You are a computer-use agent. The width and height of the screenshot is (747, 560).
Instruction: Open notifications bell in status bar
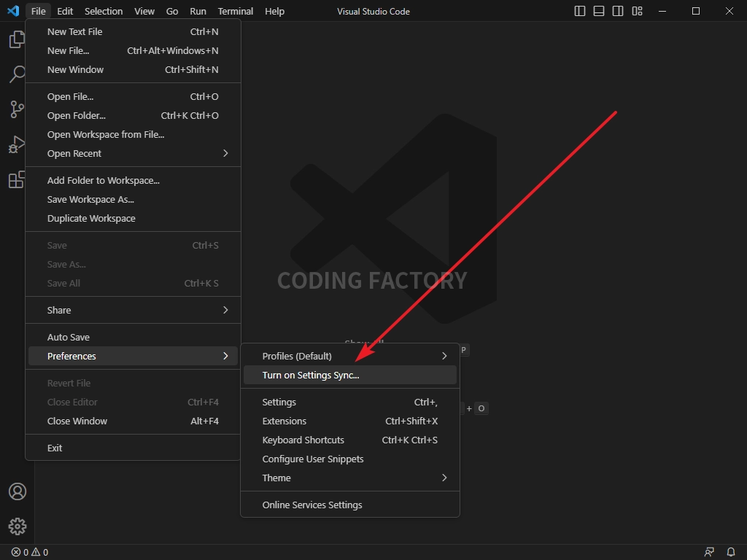pos(731,553)
